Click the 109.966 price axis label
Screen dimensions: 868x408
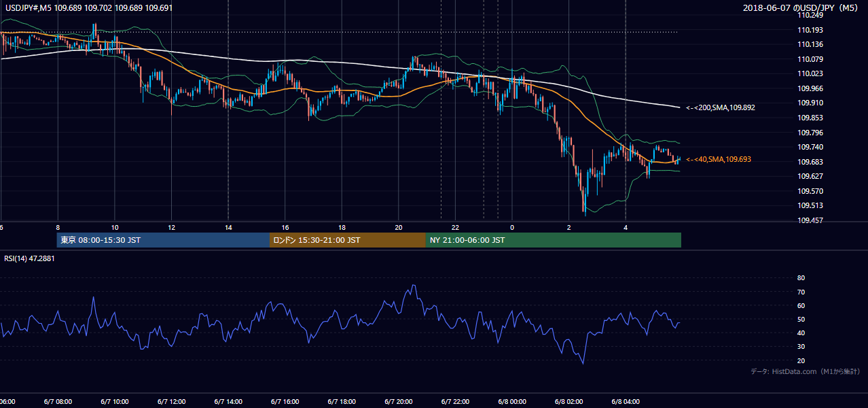pos(810,88)
